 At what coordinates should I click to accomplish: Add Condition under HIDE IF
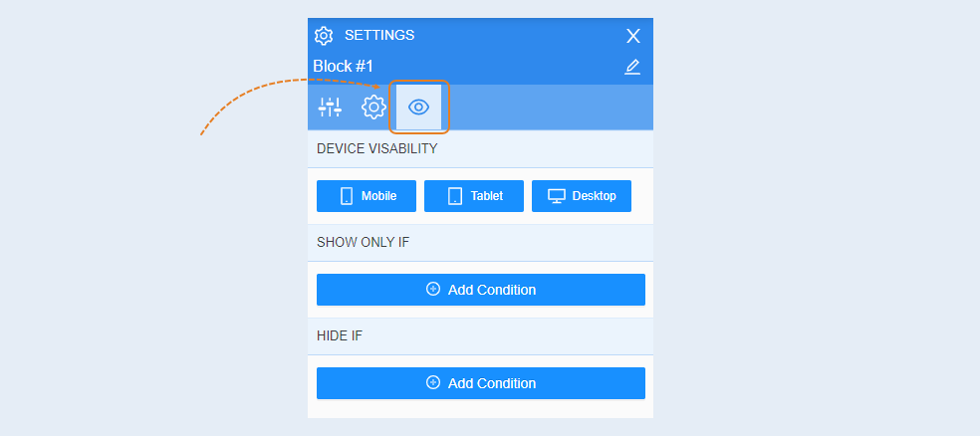pyautogui.click(x=481, y=383)
